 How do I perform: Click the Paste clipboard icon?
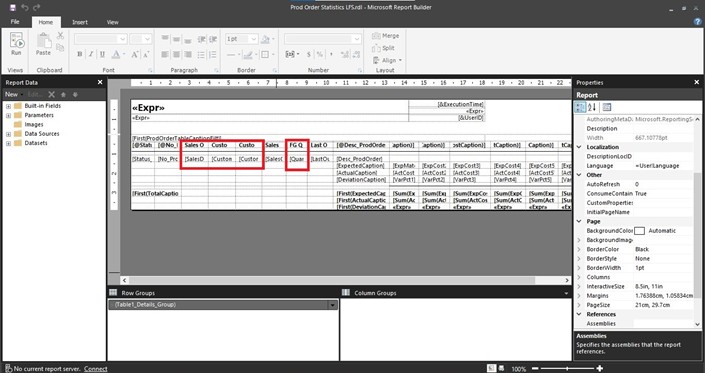43,44
